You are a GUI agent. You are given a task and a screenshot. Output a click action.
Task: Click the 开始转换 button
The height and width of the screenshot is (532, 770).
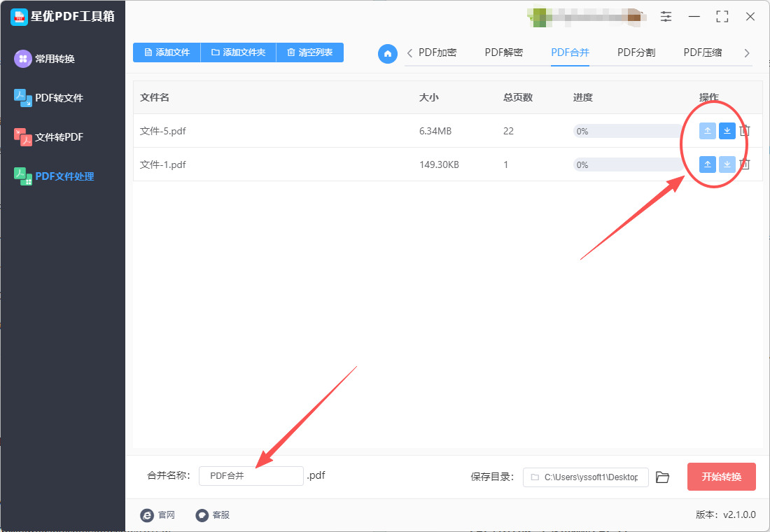click(722, 477)
